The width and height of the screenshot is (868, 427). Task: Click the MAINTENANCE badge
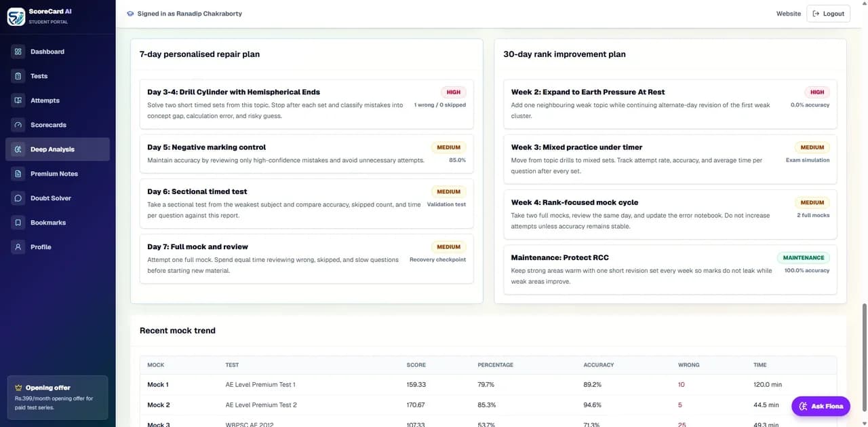(x=804, y=258)
